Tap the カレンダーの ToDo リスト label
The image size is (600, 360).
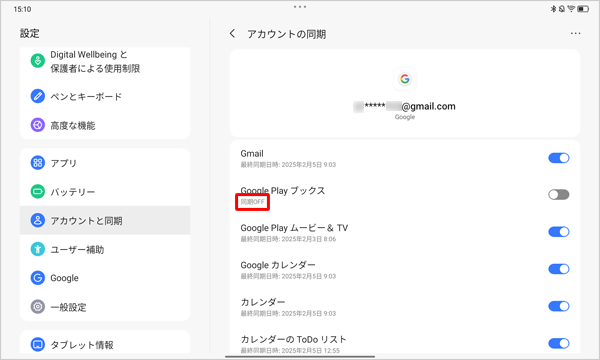(293, 339)
